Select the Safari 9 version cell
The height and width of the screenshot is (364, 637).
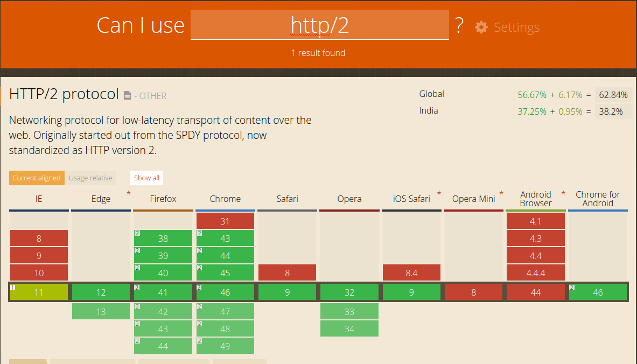tap(287, 292)
